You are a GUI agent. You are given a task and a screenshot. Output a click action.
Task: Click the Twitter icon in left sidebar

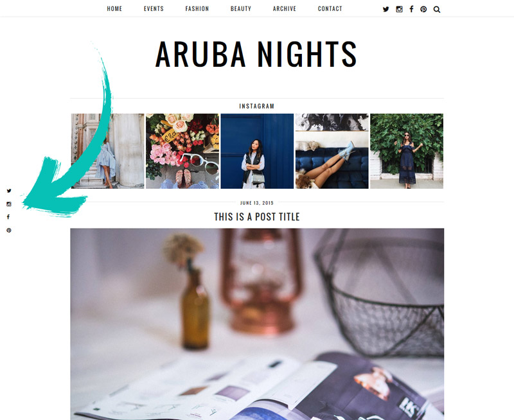(9, 191)
